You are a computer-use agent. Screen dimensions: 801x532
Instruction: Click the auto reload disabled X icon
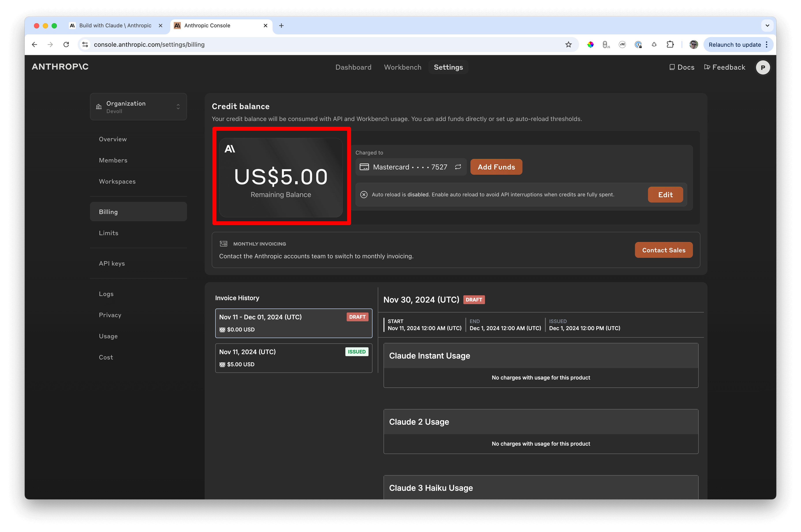(364, 195)
